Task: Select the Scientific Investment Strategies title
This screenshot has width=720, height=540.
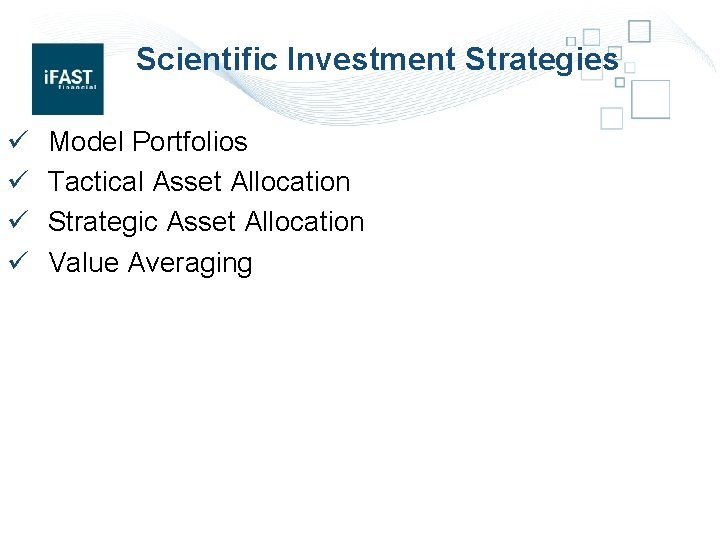Action: coord(377,60)
